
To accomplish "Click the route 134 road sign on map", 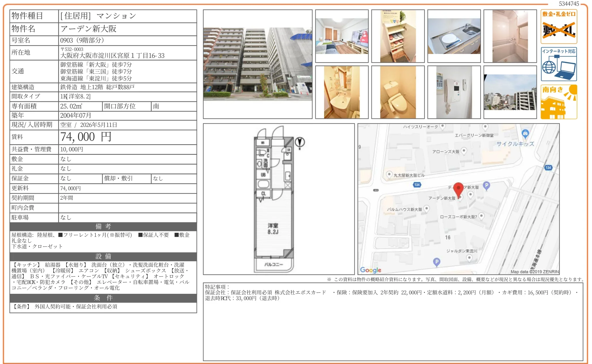I will 417,185.
